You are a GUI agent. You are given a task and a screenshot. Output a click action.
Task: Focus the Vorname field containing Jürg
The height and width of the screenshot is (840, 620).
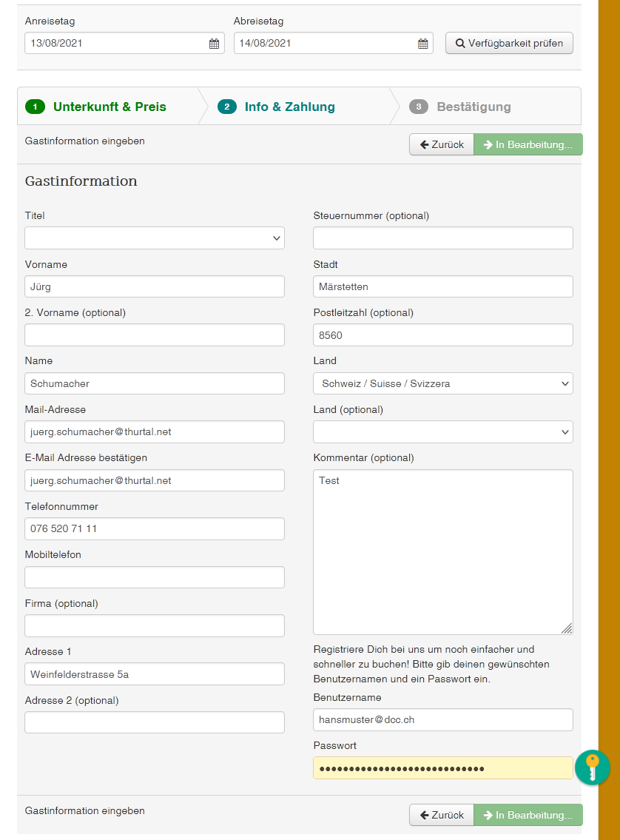point(155,286)
